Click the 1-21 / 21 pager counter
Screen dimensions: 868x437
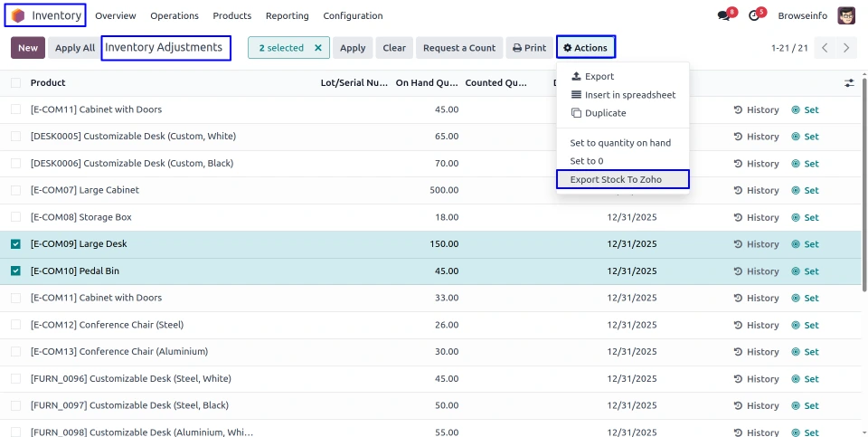(788, 48)
